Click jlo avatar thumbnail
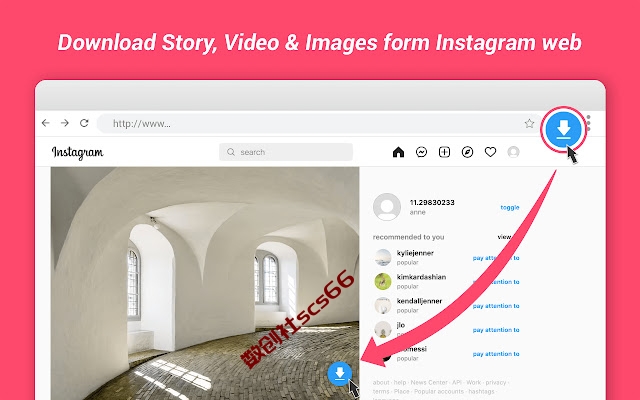Viewport: 640px width, 400px height. pos(383,329)
